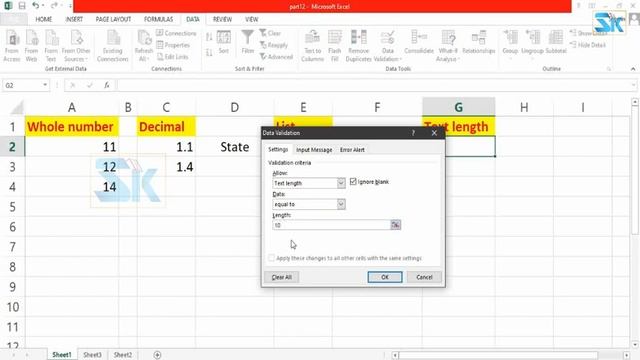Click Clear filter option
Image resolution: width=640 pixels, height=360 pixels.
[x=270, y=33]
